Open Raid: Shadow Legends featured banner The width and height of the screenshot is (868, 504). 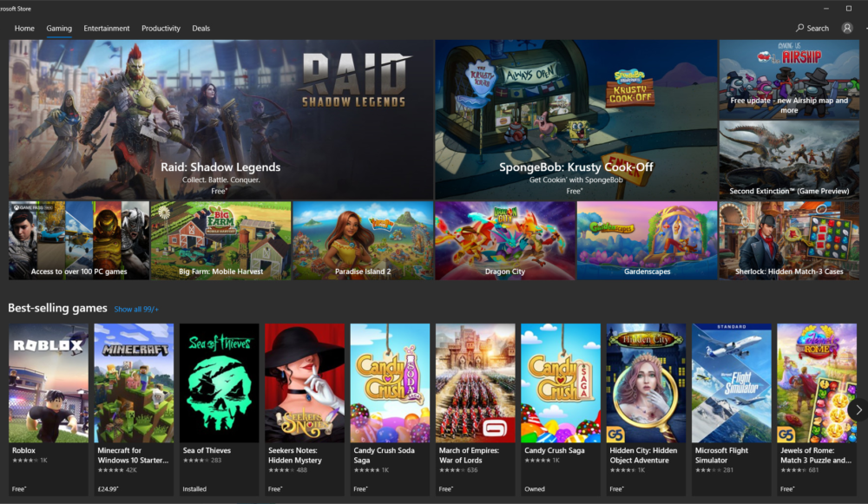tap(220, 120)
